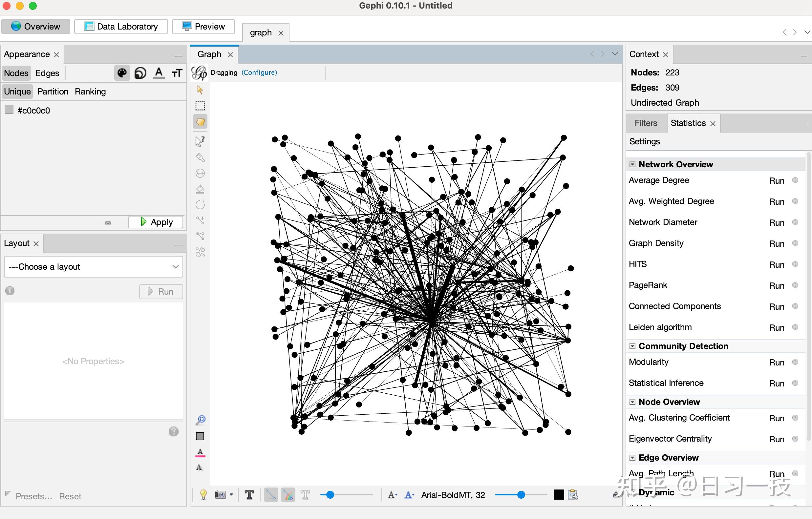Select the direct selection arrow tool

pyautogui.click(x=200, y=90)
